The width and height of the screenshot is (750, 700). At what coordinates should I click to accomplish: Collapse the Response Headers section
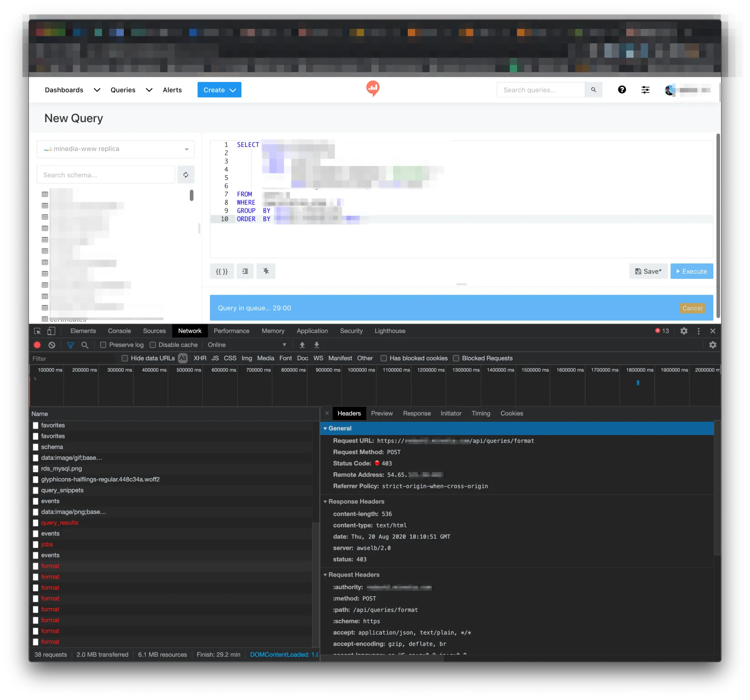click(x=325, y=502)
